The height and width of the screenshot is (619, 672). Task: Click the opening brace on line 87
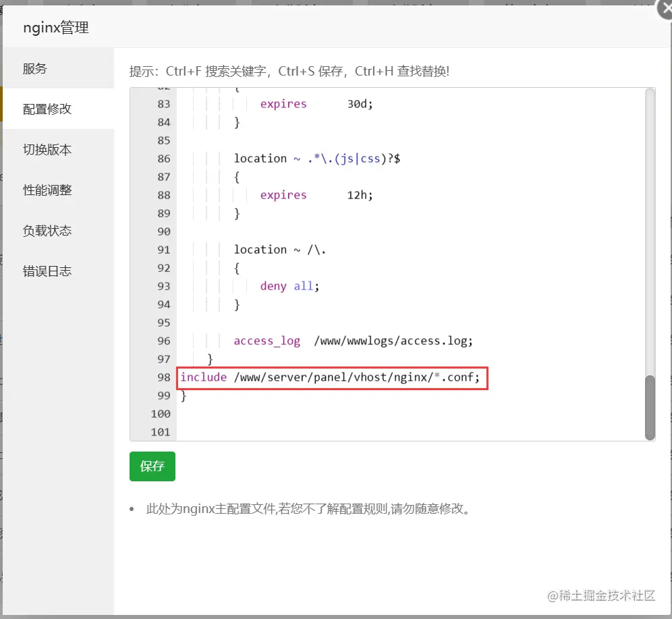click(237, 177)
